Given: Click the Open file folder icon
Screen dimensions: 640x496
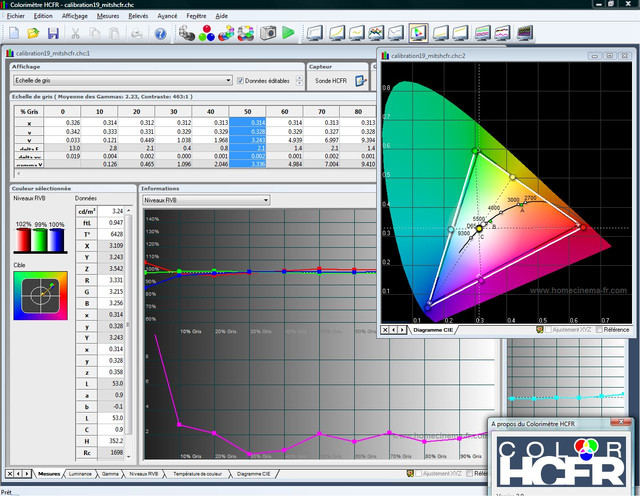Looking at the screenshot, I should [31, 33].
